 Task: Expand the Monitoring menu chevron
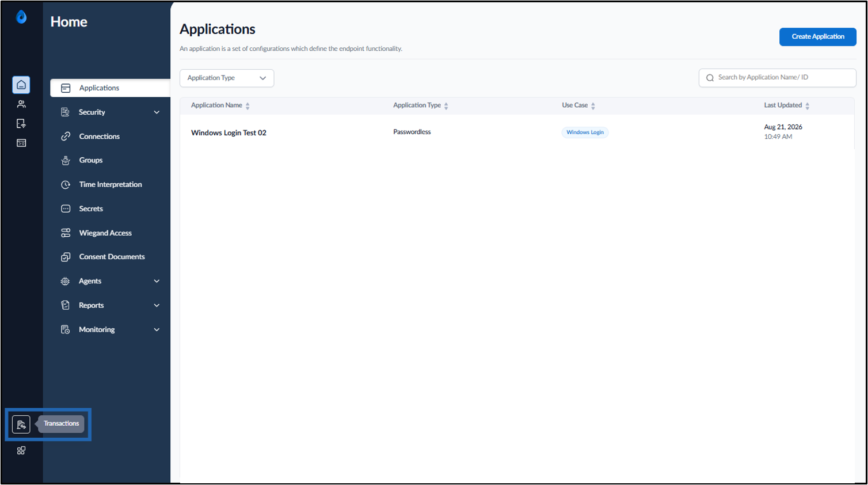tap(157, 329)
